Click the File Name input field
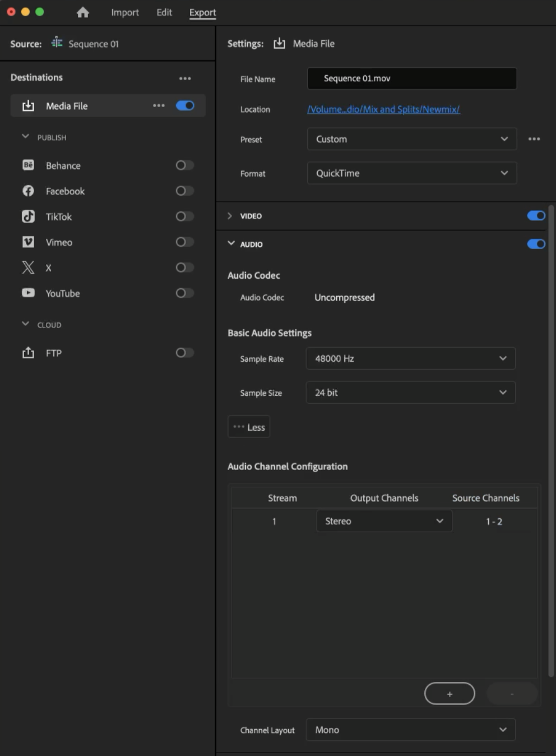 point(412,79)
